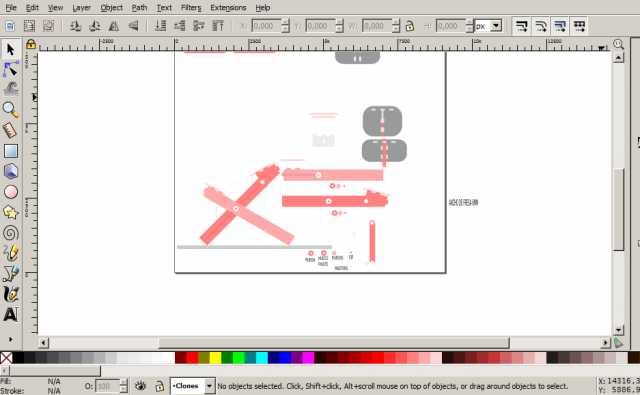
Task: Toggle Clones layer visibility eye
Action: coord(141,386)
